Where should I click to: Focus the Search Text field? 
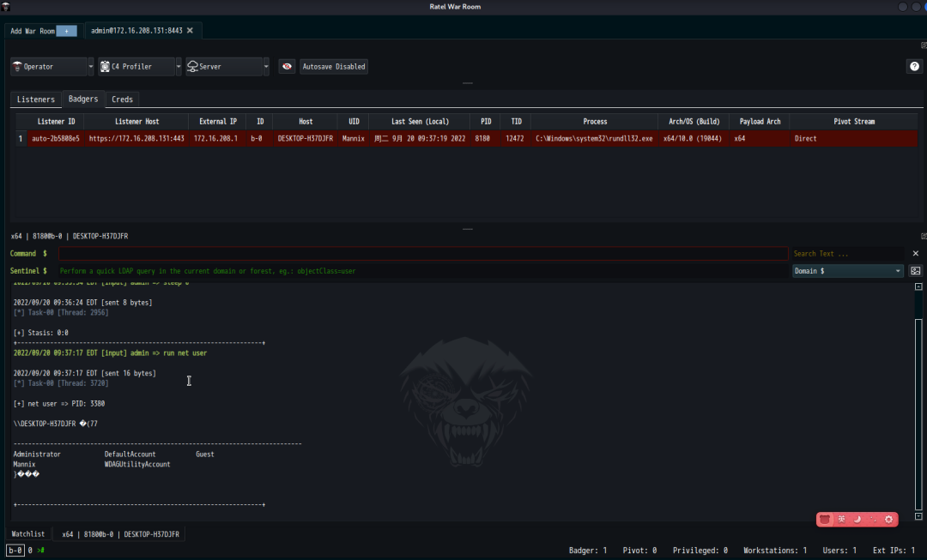tap(847, 254)
